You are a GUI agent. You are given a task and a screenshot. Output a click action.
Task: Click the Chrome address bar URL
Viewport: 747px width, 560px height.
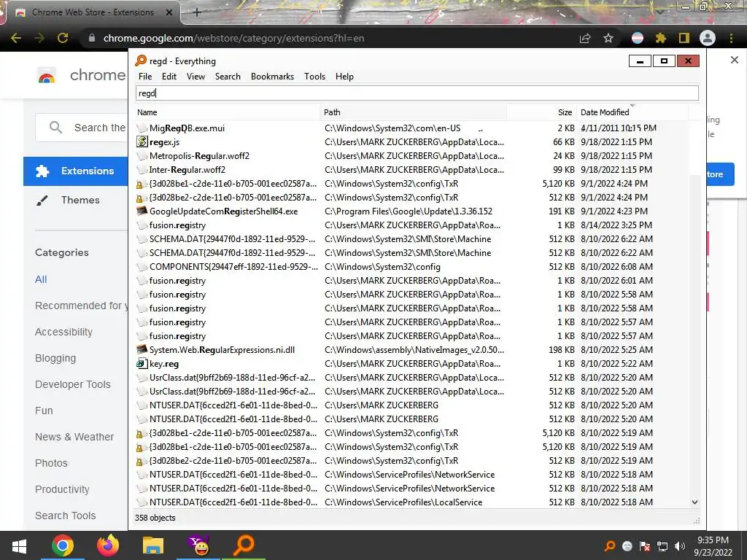[233, 38]
